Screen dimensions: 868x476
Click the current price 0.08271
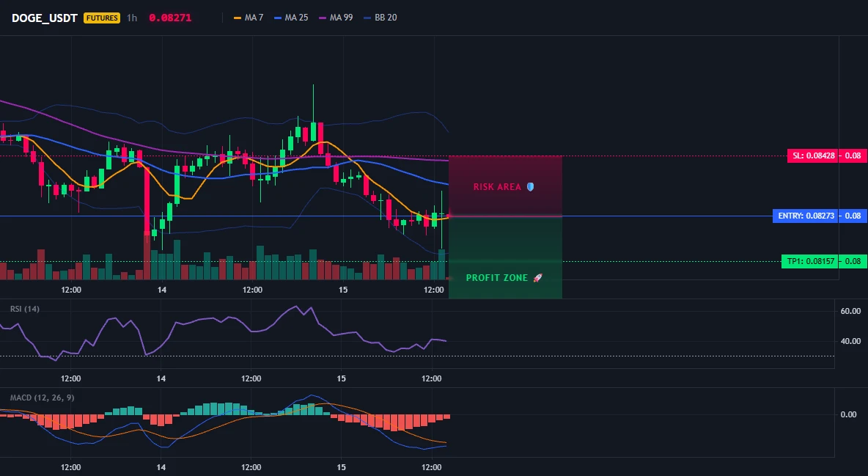pos(170,18)
